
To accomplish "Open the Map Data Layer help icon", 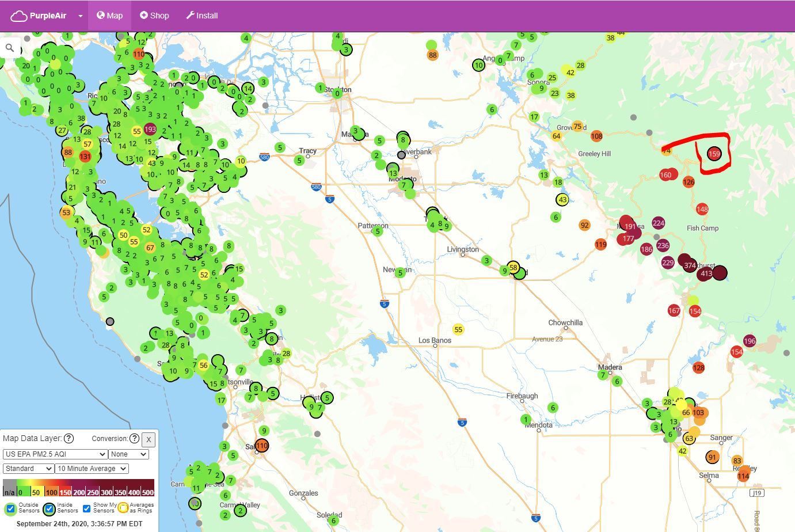I will [69, 439].
